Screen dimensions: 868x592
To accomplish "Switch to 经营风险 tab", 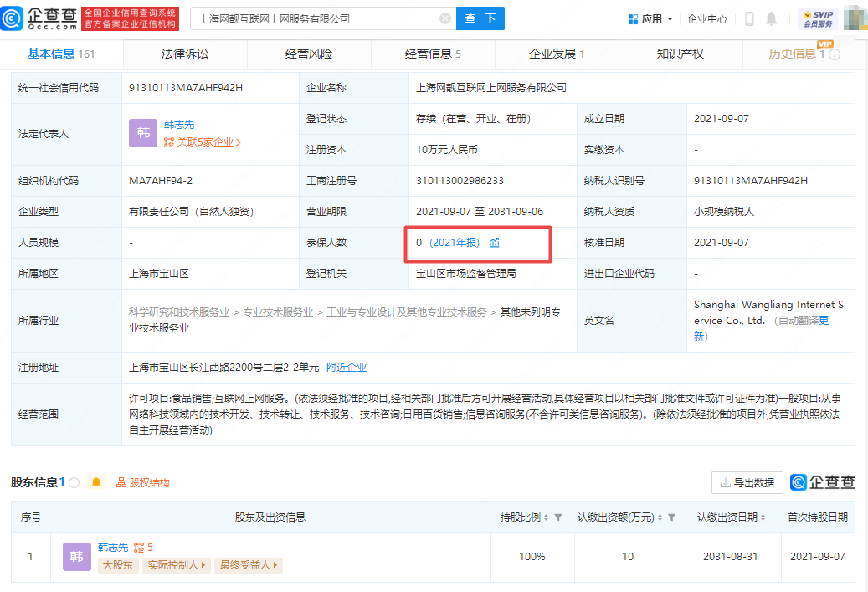I will (x=309, y=54).
